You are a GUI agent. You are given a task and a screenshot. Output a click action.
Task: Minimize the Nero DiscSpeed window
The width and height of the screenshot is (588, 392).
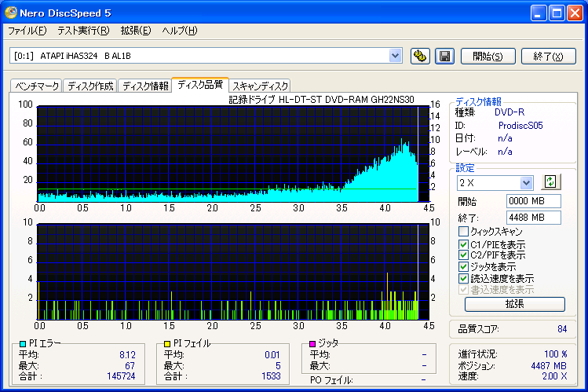coord(539,13)
